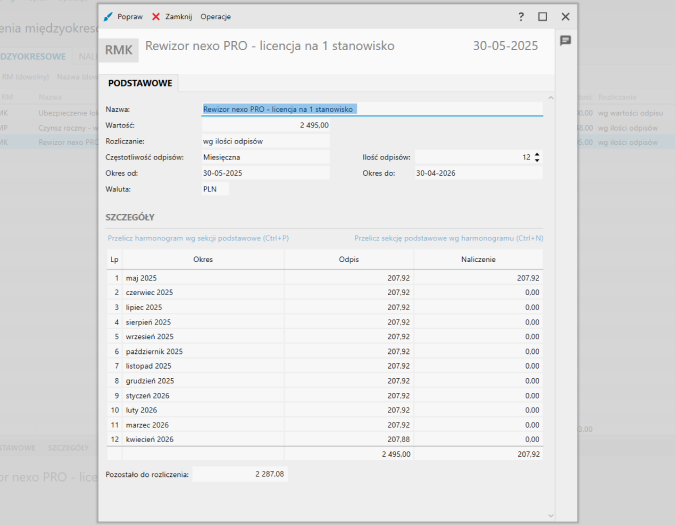
Task: Click the Pozostało do rozliczenia field
Action: pos(240,474)
